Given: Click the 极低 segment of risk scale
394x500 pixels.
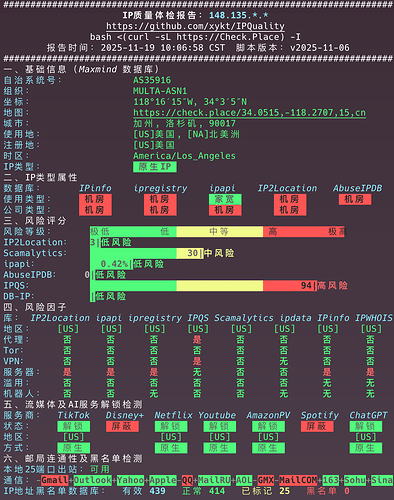Looking at the screenshot, I should pos(100,231).
